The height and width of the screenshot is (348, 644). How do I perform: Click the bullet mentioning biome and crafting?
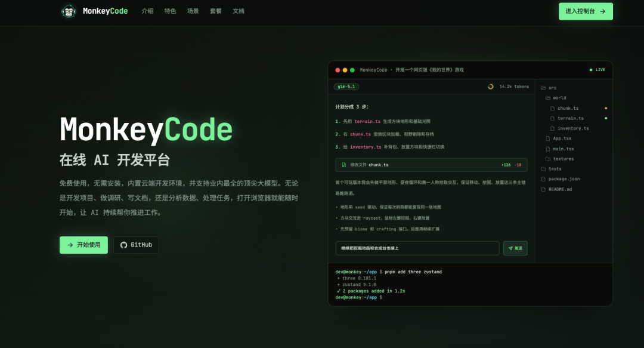[388, 229]
